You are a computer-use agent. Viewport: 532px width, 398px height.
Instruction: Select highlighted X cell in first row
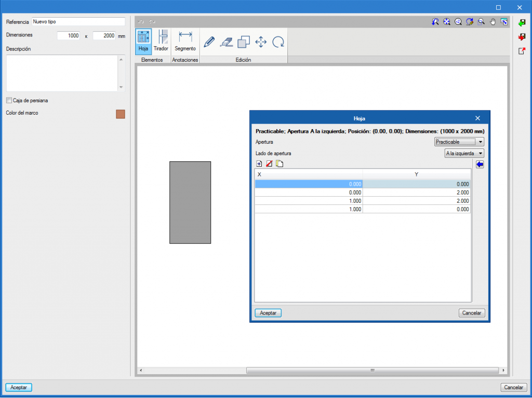pos(309,184)
